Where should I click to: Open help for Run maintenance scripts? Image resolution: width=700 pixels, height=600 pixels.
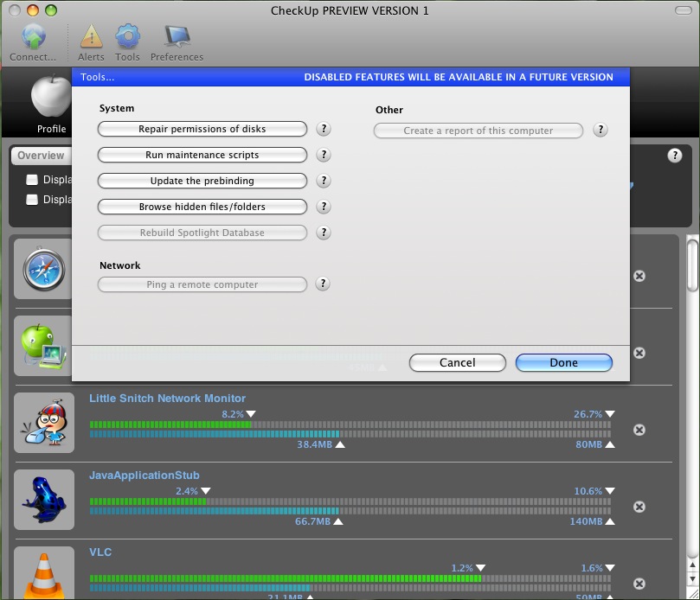[324, 155]
